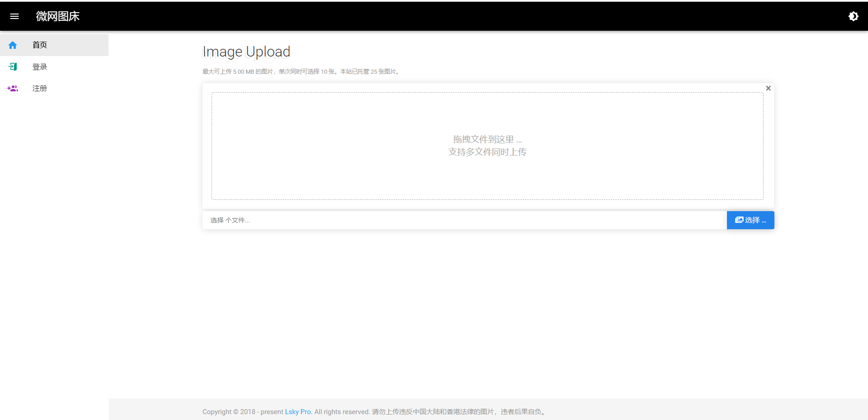This screenshot has height=420, width=868.
Task: Go to 首页 in the sidebar
Action: pyautogui.click(x=54, y=45)
